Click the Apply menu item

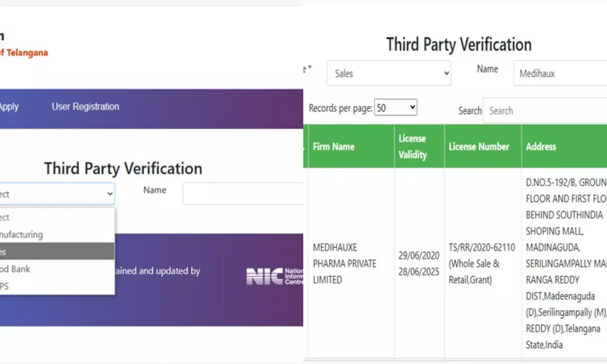9,106
